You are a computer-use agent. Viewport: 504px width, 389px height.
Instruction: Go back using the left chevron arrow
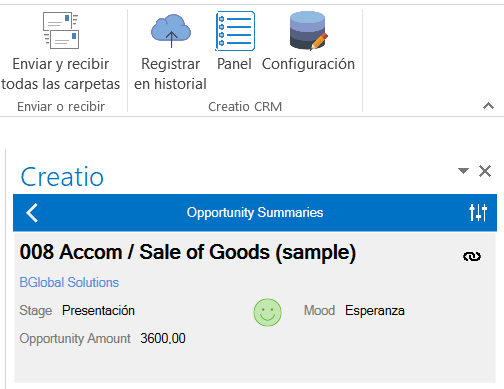pyautogui.click(x=32, y=213)
